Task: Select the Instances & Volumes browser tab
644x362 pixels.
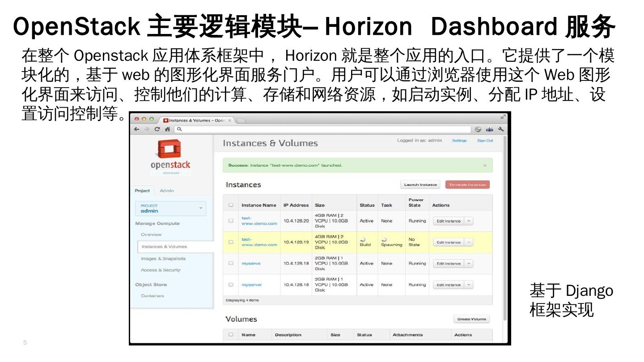Action: tap(197, 120)
